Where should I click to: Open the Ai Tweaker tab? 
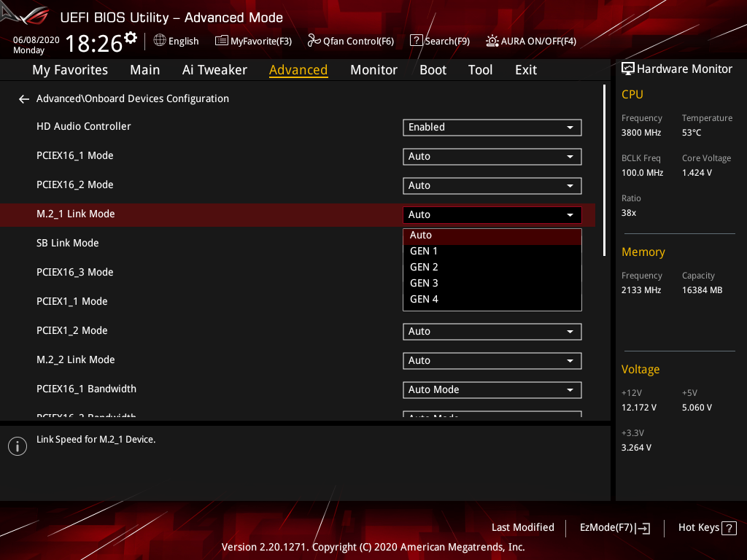pyautogui.click(x=214, y=70)
